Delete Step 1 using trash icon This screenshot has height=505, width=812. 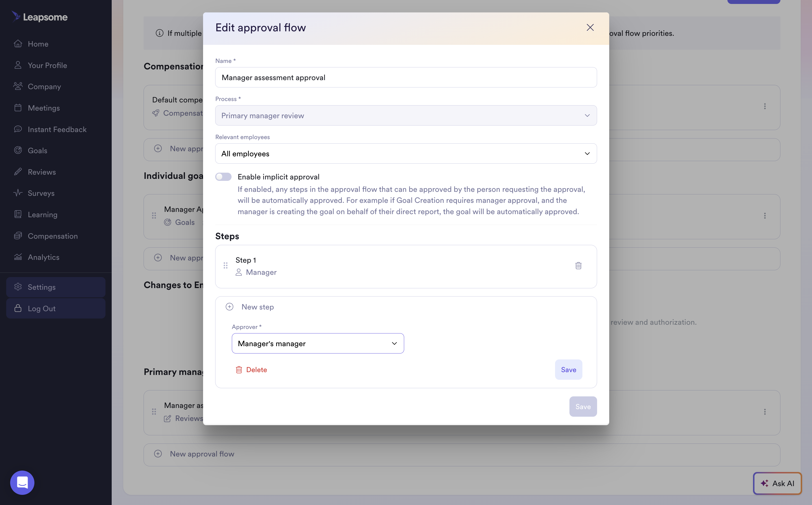(578, 265)
